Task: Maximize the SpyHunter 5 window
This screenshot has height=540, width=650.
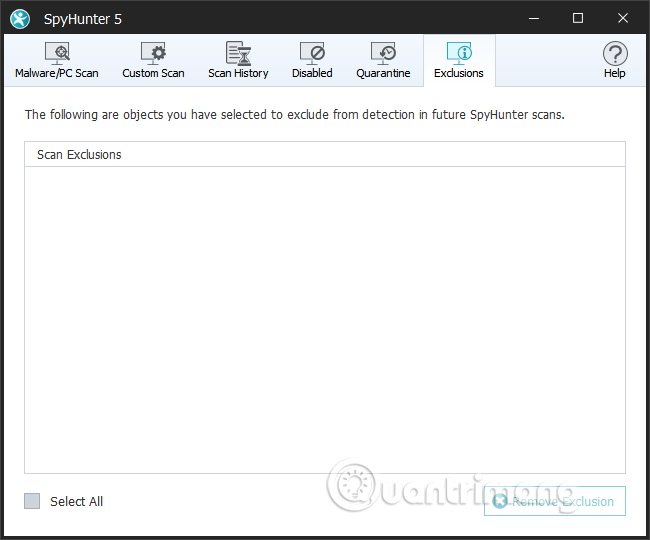Action: 577,18
